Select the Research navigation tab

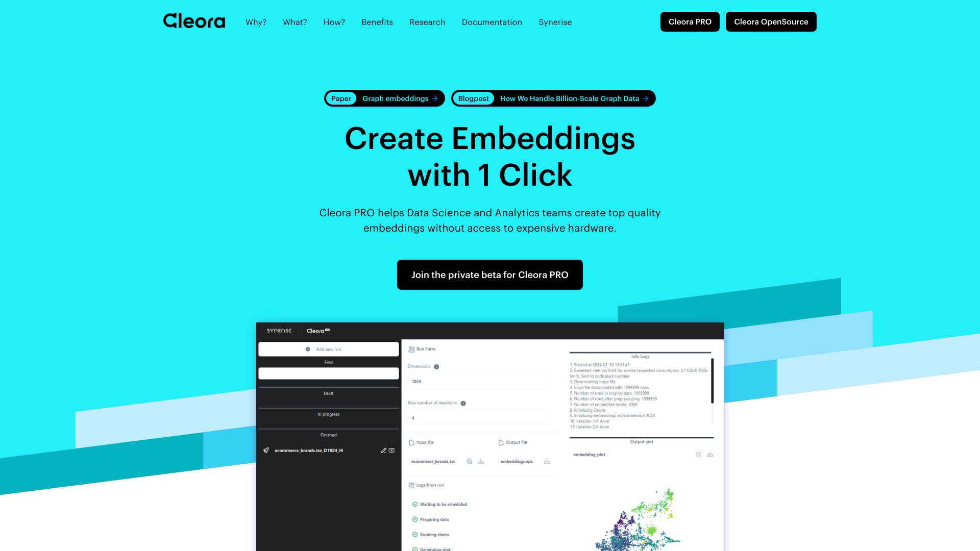click(427, 22)
